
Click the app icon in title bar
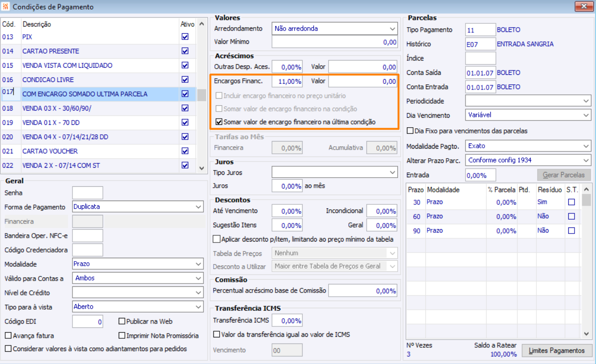coord(6,7)
